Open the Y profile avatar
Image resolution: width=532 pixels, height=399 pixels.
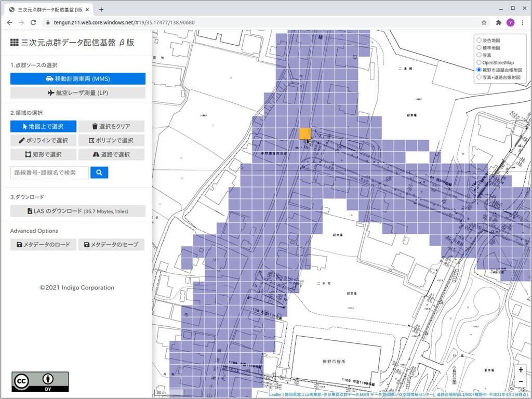coord(510,22)
